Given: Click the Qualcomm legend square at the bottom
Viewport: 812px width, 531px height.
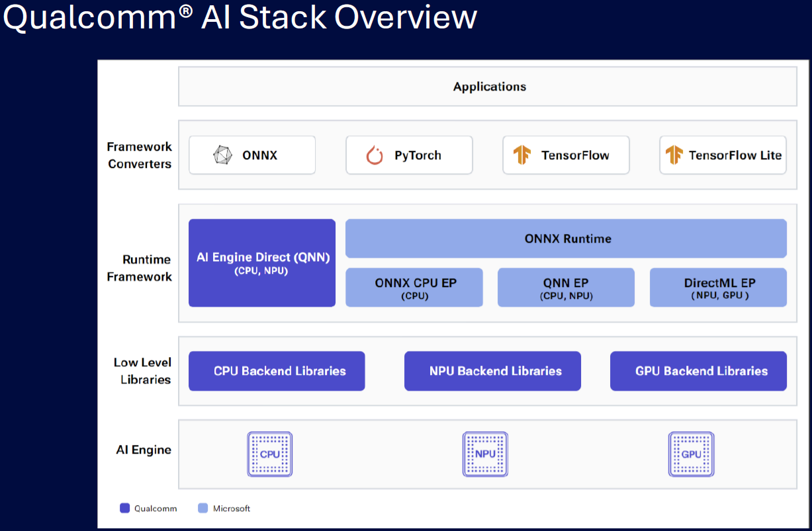Looking at the screenshot, I should point(124,508).
